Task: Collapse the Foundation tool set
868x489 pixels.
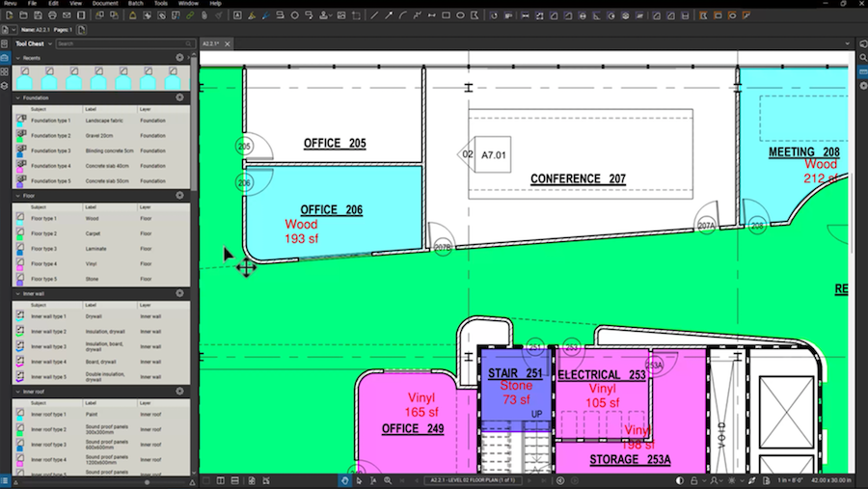Action: pos(17,97)
